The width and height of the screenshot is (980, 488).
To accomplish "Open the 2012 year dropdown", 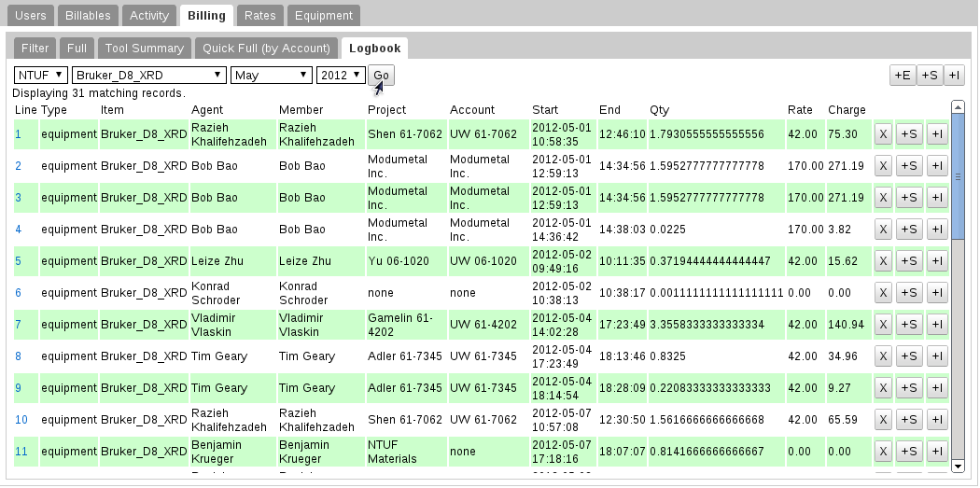I will pyautogui.click(x=342, y=75).
